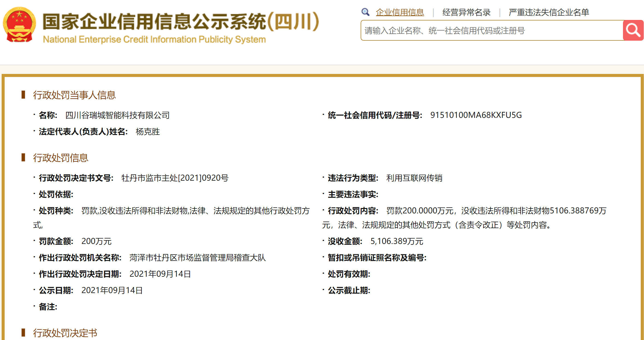Open the 严重违法失信企业名单 list
This screenshot has width=644, height=340.
(549, 12)
